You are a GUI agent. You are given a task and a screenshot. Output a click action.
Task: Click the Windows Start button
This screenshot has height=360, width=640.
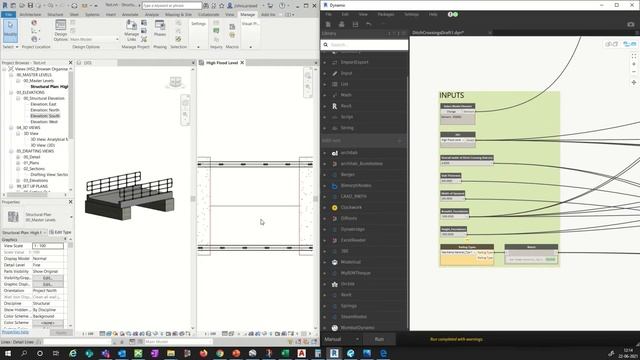tap(7, 353)
